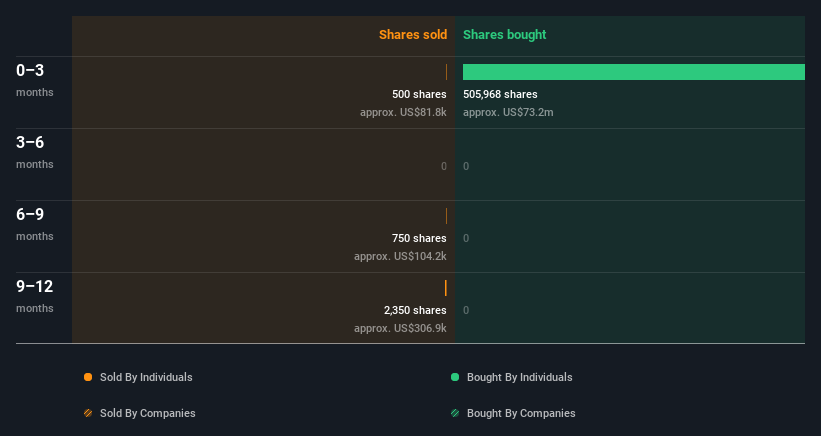Screen dimensions: 821x436
Task: Click the Sold By Individuals orange legend dot
Action: click(88, 377)
